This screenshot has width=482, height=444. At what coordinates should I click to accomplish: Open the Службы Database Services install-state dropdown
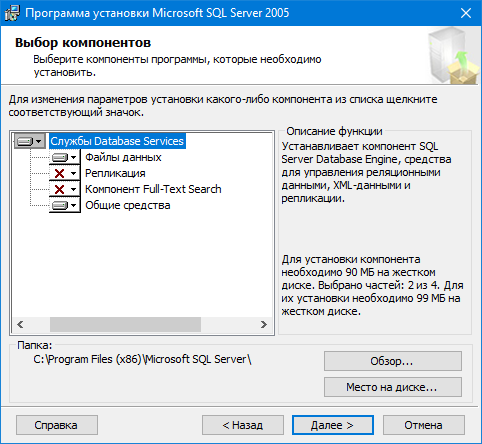pyautogui.click(x=30, y=141)
